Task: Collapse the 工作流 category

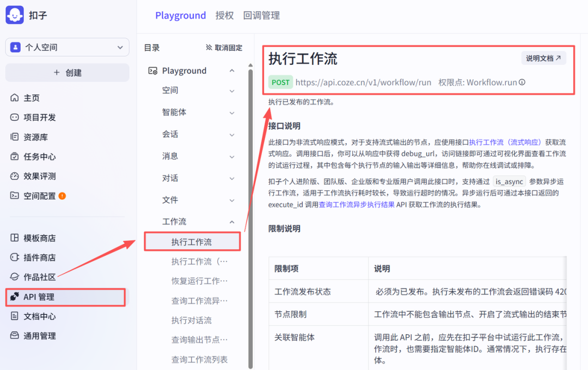Action: (x=232, y=221)
